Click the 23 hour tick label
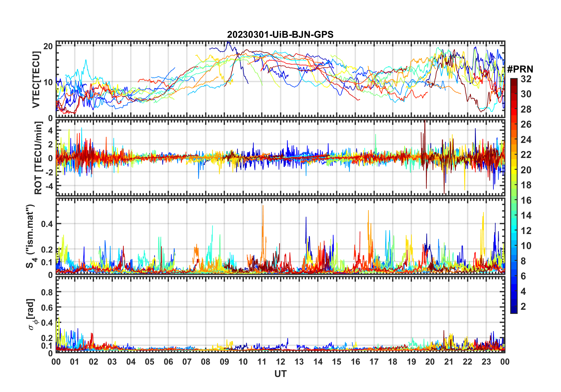 click(486, 362)
